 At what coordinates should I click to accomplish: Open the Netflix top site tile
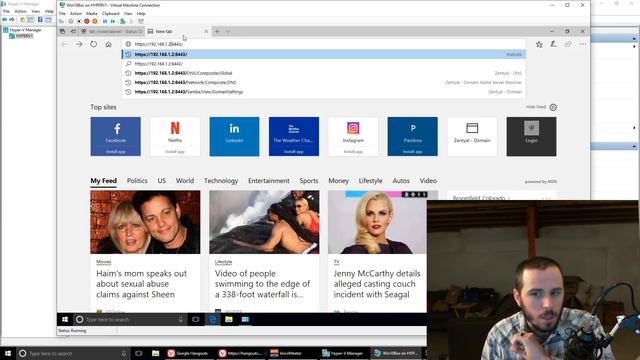point(175,136)
